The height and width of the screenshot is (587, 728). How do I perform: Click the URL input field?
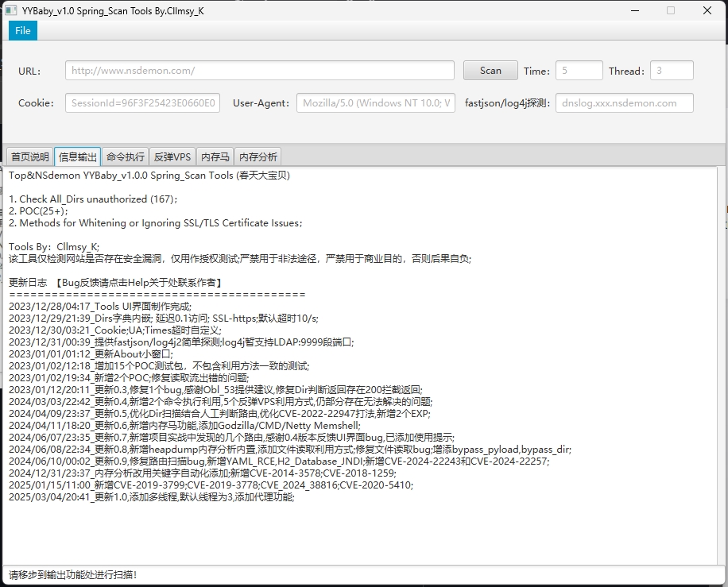[260, 71]
